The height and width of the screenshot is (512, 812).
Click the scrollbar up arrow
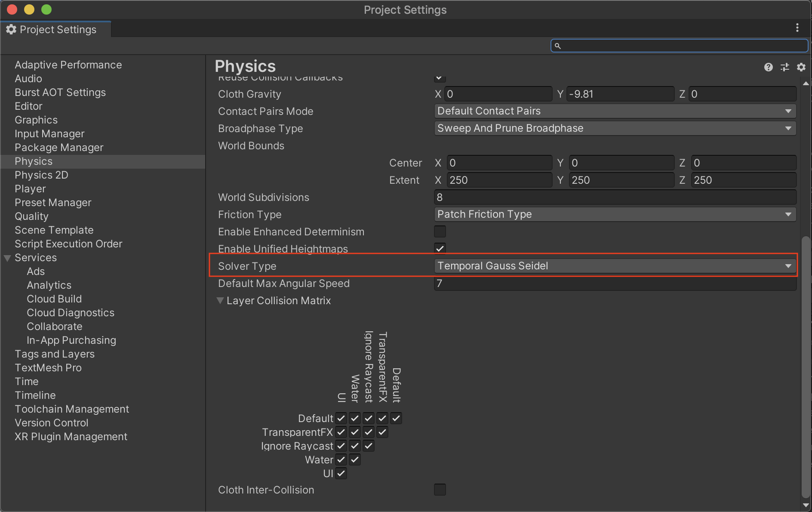click(806, 83)
